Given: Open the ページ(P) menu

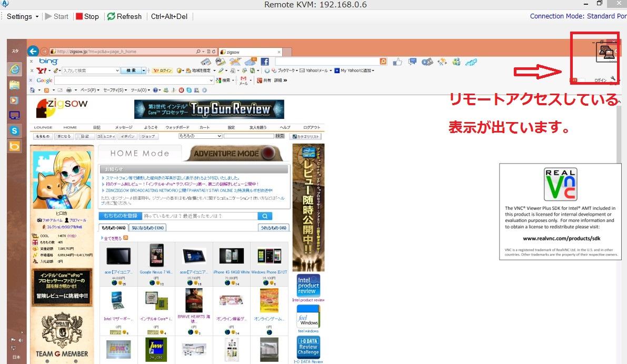Looking at the screenshot, I should [x=89, y=90].
